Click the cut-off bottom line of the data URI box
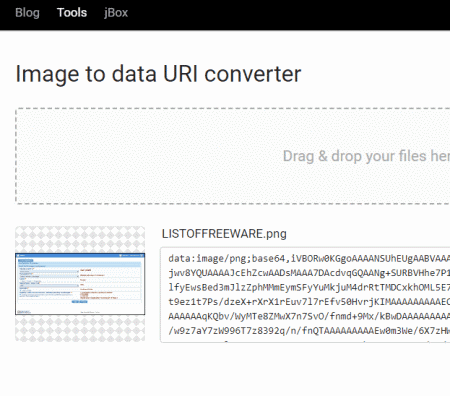The image size is (450, 396). coord(309,341)
